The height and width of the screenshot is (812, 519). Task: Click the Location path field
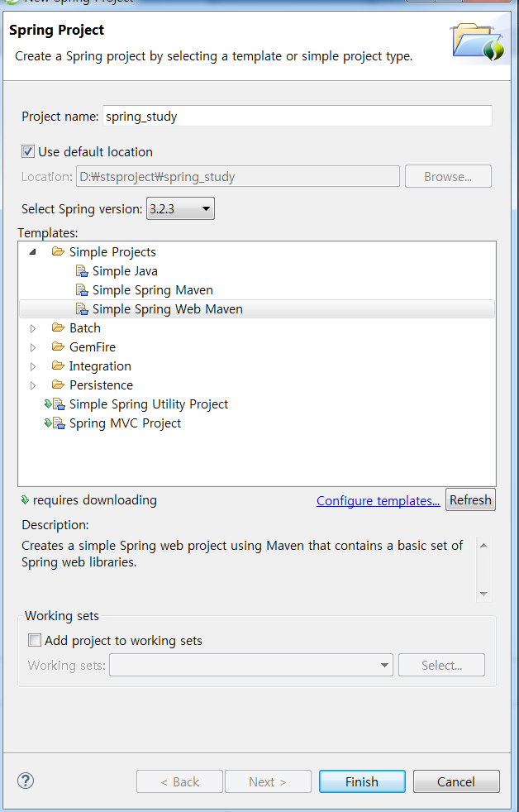[238, 177]
